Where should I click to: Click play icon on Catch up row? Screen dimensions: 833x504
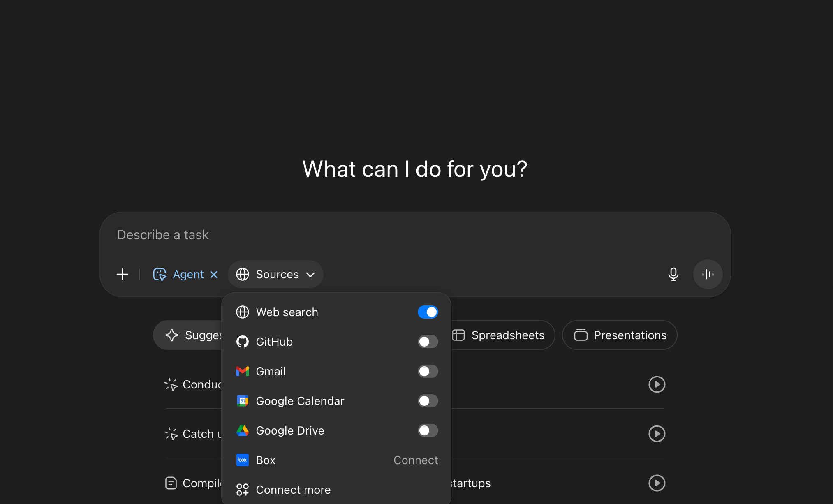click(x=657, y=434)
